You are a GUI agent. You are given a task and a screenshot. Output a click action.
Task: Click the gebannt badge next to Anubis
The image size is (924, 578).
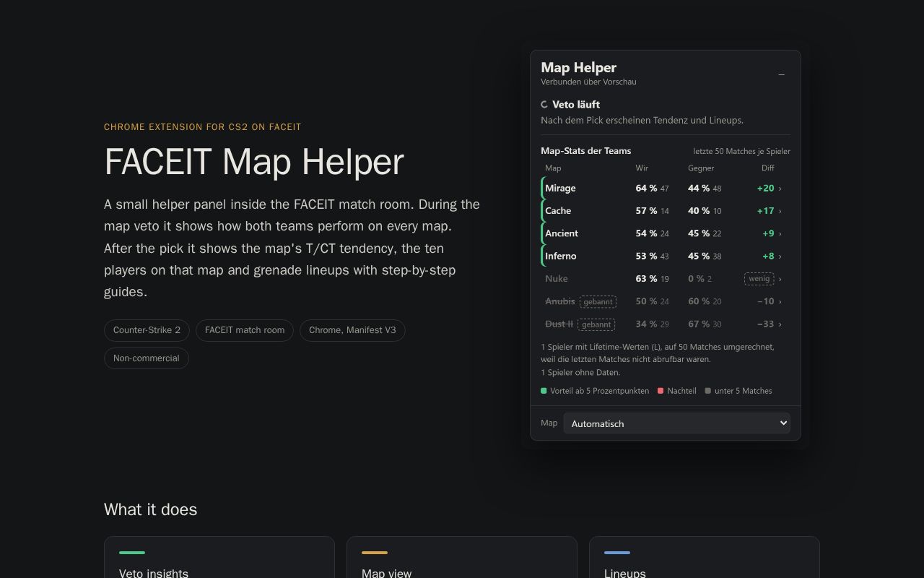[x=598, y=301]
